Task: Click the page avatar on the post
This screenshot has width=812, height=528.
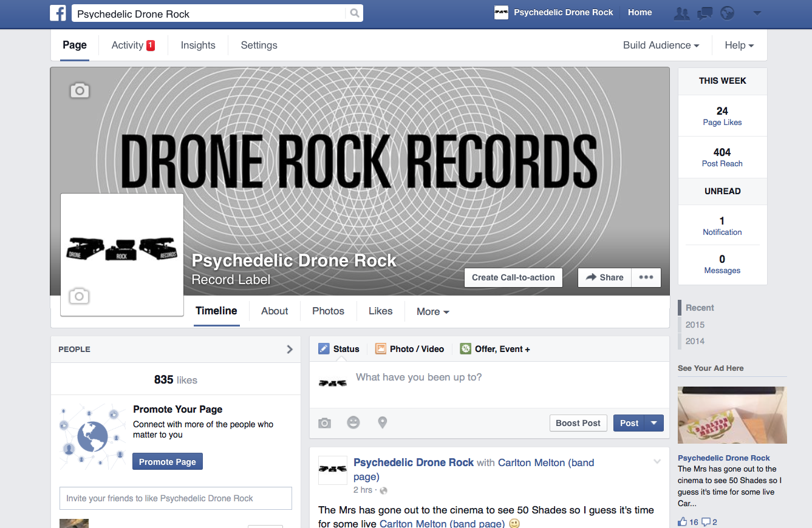Action: (x=333, y=470)
